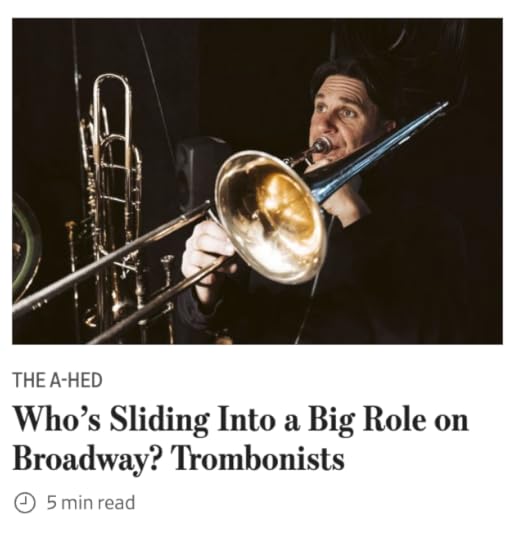Viewport: 506px width, 540px height.
Task: Open THE A-HED section label
Action: pyautogui.click(x=58, y=380)
